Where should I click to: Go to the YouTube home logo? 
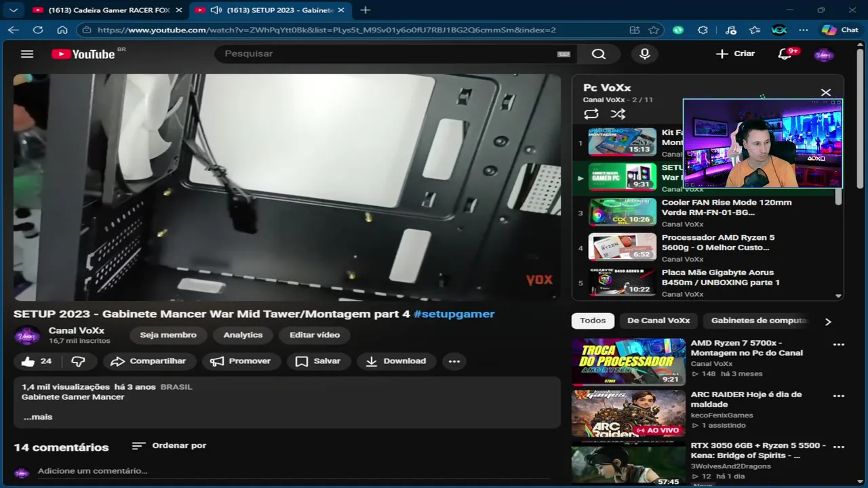click(x=83, y=54)
